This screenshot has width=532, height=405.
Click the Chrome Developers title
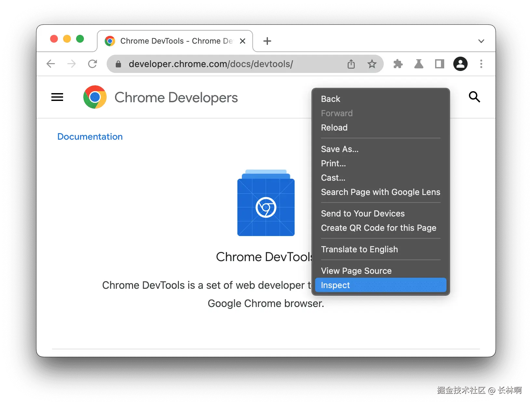(x=176, y=97)
